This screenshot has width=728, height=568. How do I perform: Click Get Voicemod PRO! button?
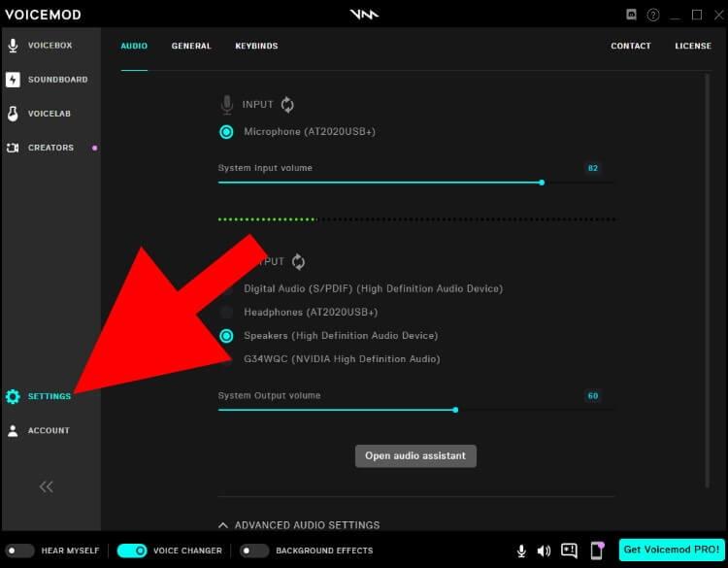click(672, 550)
